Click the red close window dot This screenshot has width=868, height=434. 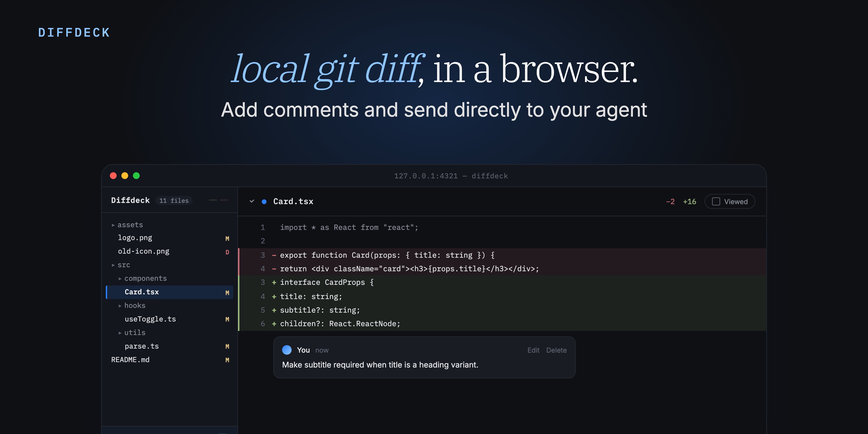113,176
